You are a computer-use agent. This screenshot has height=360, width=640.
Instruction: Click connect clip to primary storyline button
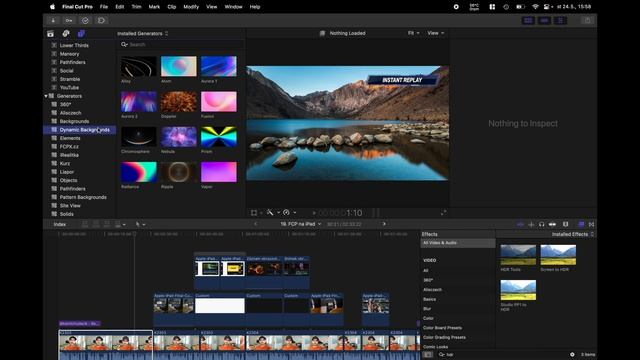(x=85, y=224)
